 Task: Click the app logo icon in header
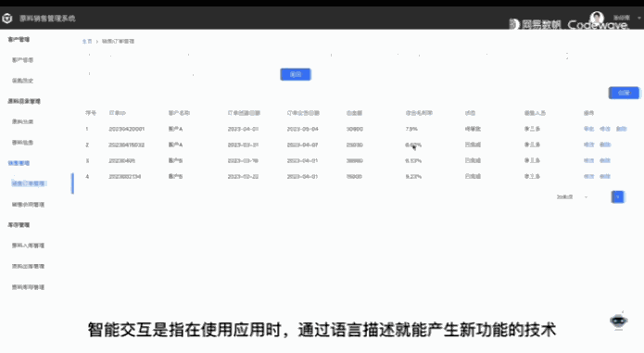pos(7,19)
